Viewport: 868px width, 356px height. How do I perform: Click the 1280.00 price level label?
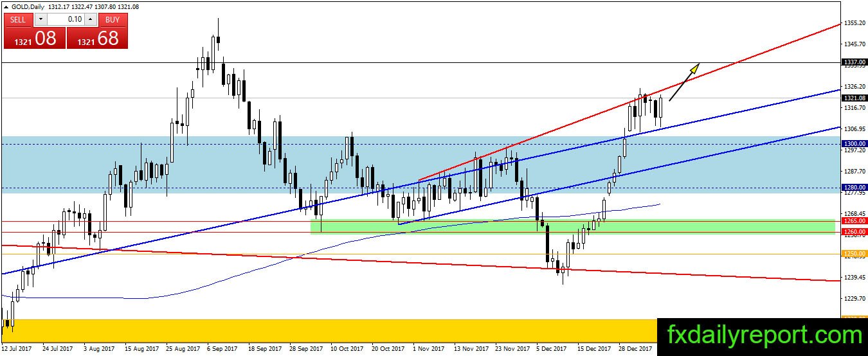pos(854,188)
